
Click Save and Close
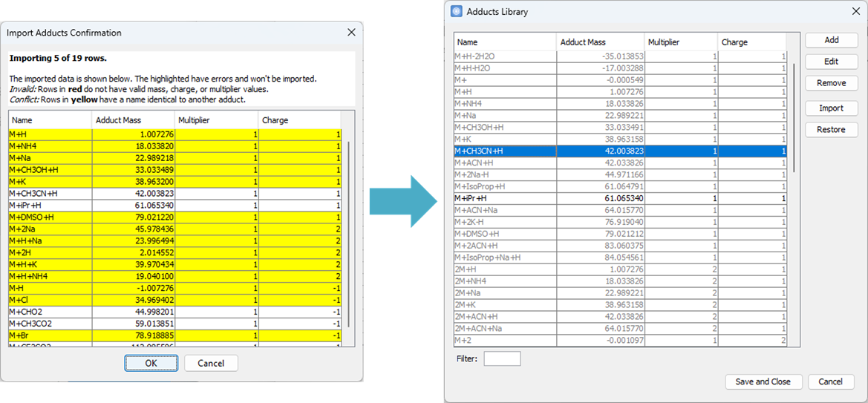tap(763, 381)
